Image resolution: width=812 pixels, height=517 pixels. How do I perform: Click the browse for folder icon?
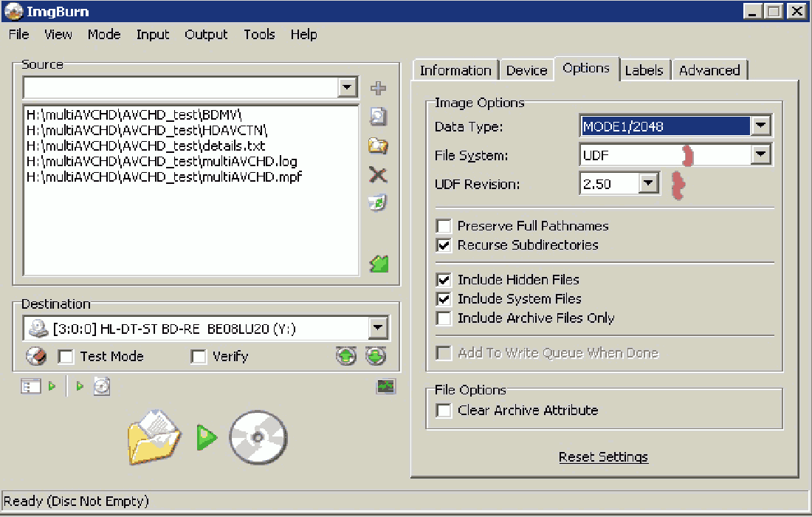(379, 145)
